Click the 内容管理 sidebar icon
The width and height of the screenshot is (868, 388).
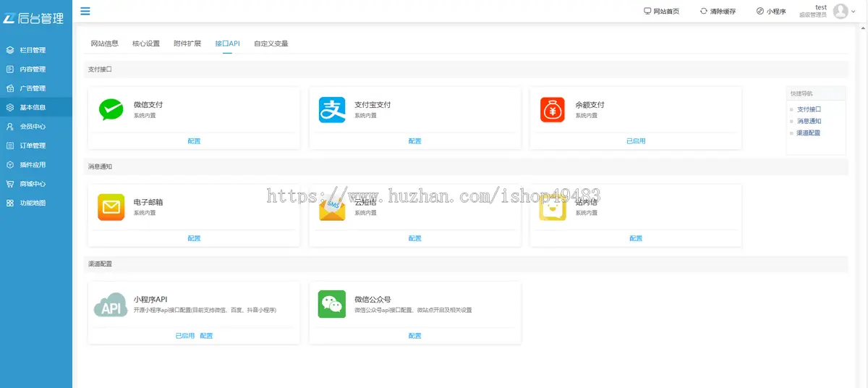[10, 69]
